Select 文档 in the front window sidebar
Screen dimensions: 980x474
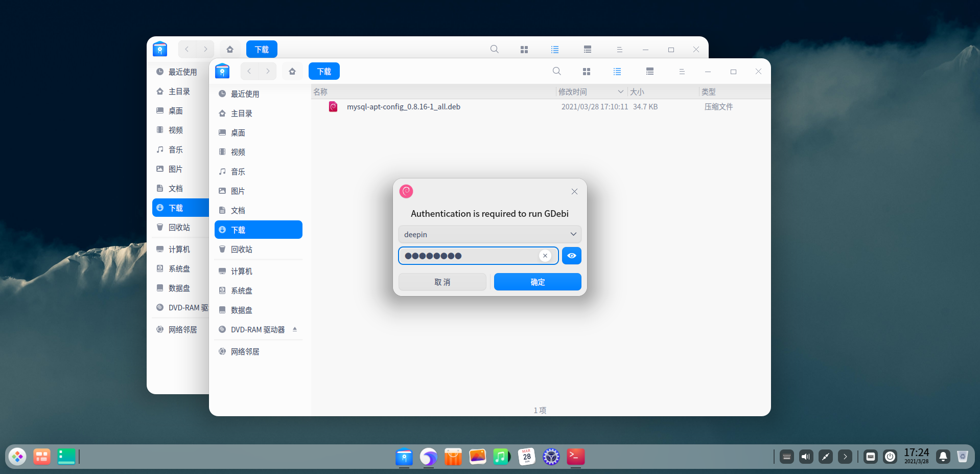(259, 210)
